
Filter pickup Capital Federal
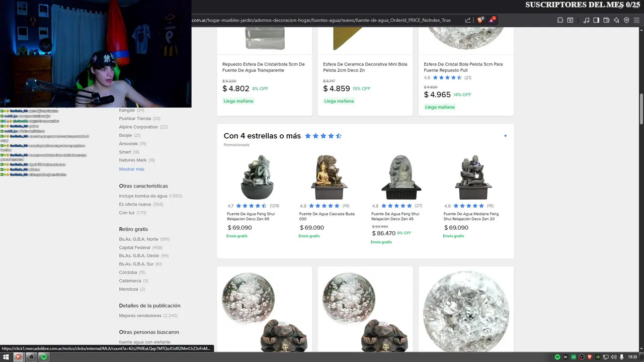tap(140, 247)
